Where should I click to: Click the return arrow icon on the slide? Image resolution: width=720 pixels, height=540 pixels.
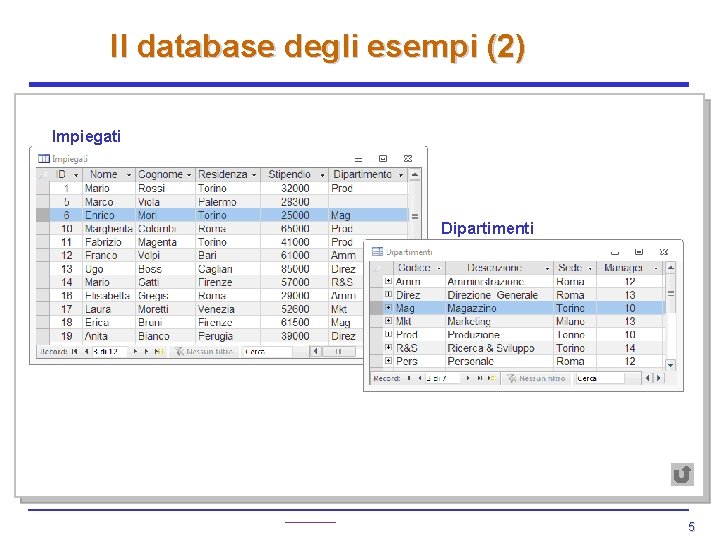pos(682,474)
